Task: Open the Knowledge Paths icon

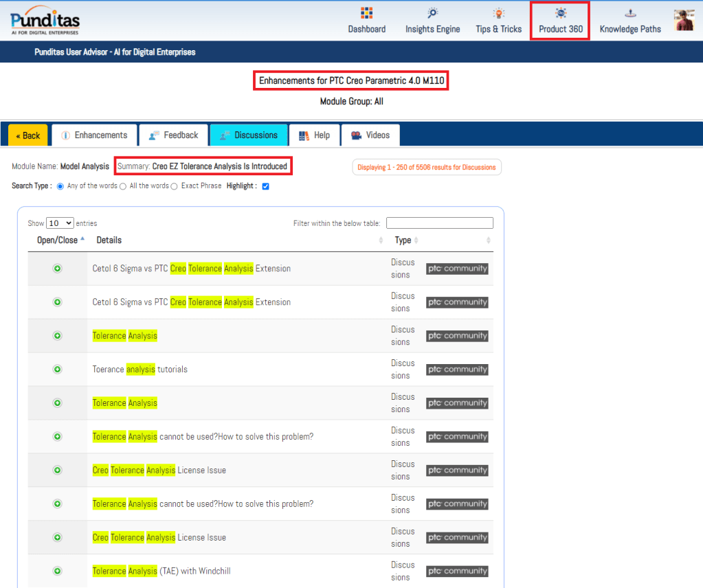Action: [629, 14]
